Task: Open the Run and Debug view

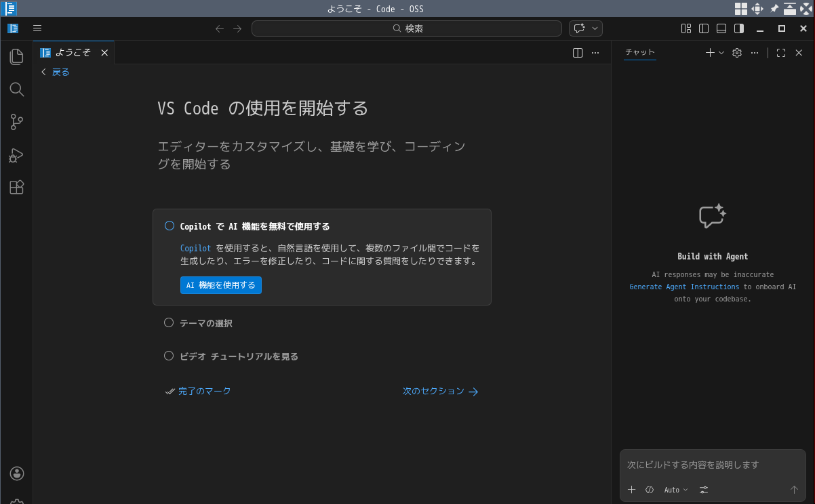Action: (16, 155)
